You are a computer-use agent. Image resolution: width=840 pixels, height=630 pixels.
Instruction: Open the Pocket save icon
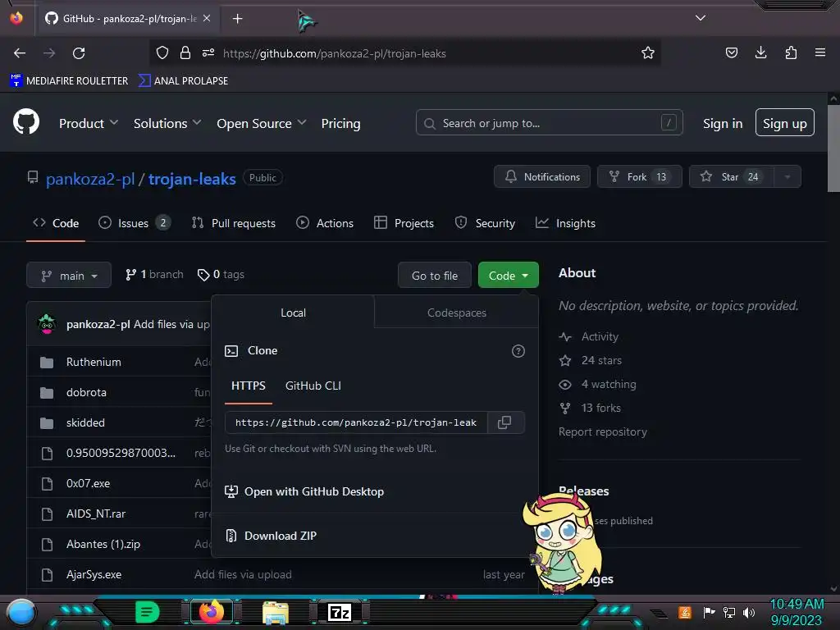coord(731,52)
